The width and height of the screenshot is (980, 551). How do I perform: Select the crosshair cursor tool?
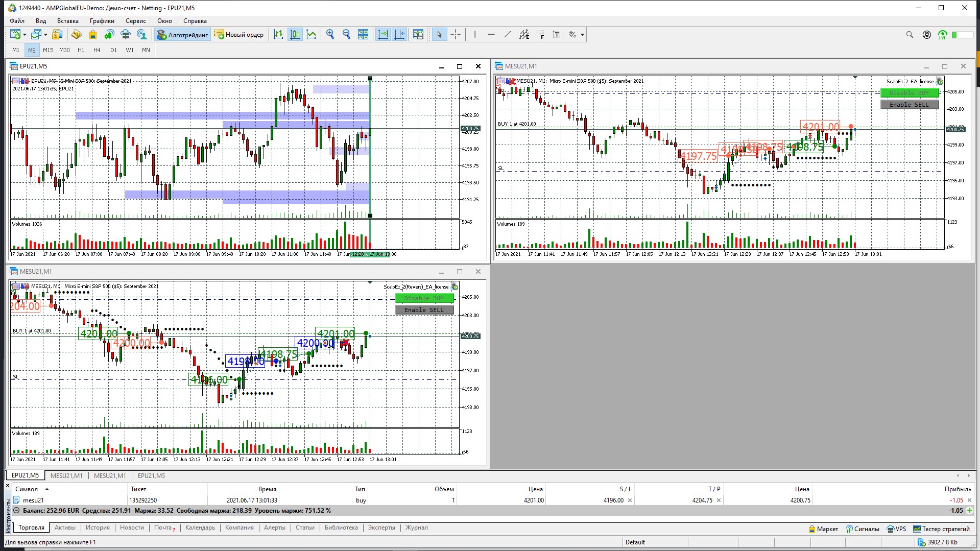(456, 35)
